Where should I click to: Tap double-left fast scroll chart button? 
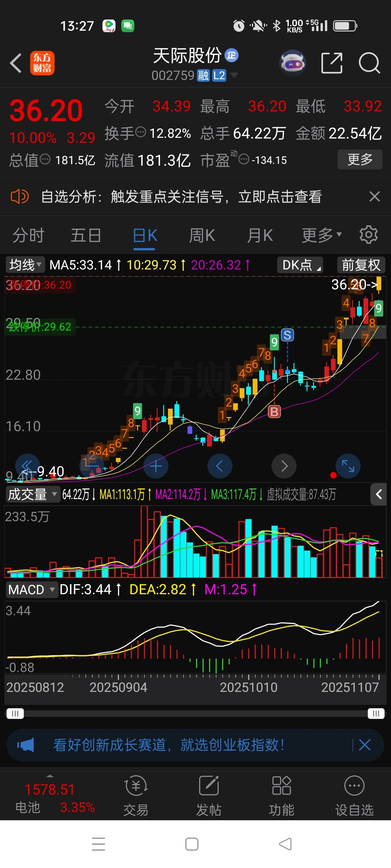[28, 466]
